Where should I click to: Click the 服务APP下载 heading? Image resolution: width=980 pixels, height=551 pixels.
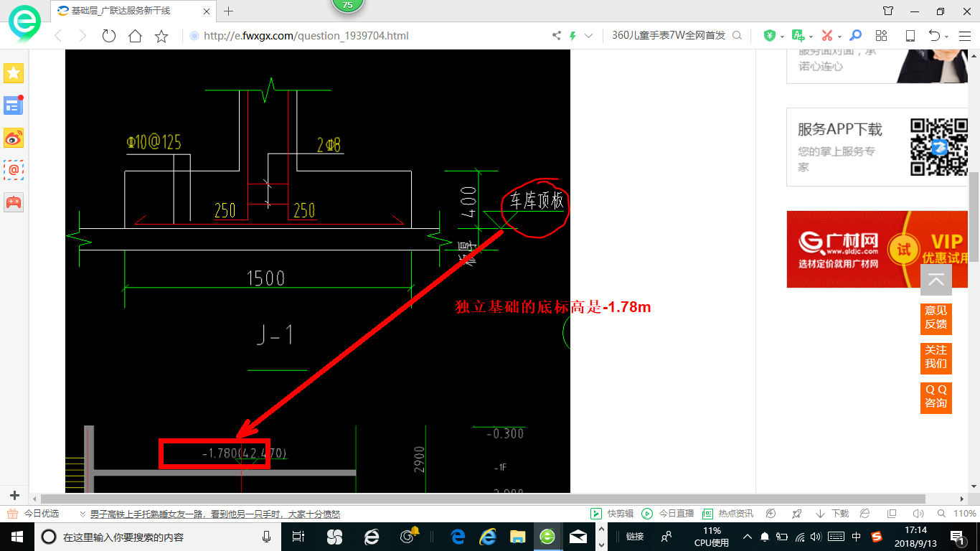pyautogui.click(x=840, y=129)
